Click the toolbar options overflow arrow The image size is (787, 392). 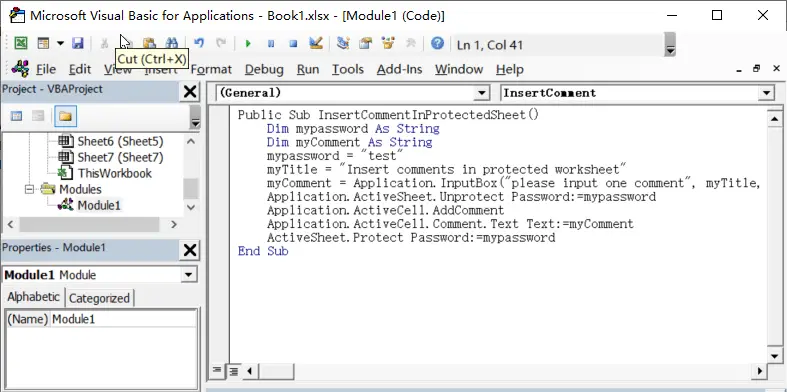pyautogui.click(x=670, y=45)
